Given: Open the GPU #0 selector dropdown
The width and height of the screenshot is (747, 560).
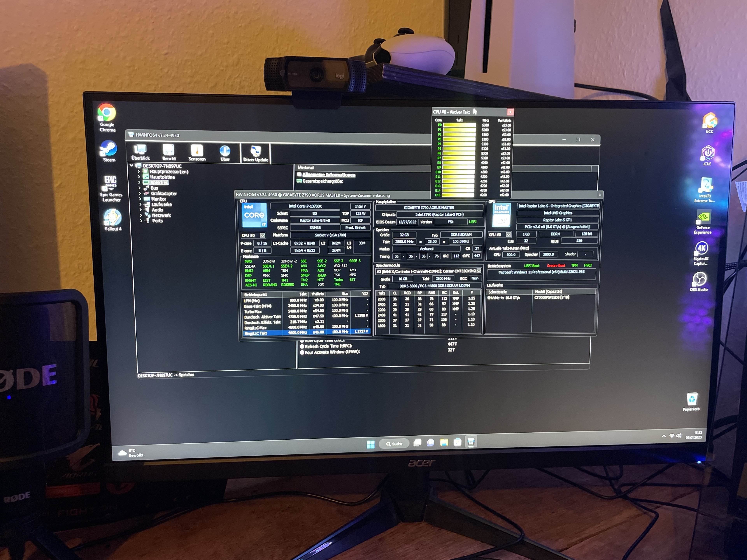Looking at the screenshot, I should click(508, 234).
